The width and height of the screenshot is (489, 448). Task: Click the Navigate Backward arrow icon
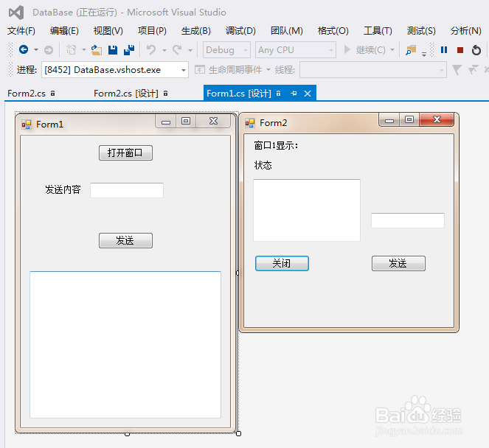point(24,49)
